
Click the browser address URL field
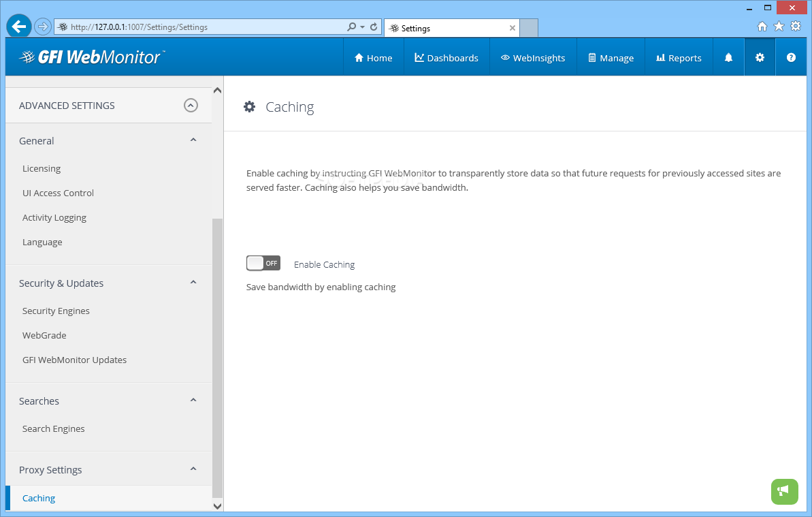[x=207, y=27]
